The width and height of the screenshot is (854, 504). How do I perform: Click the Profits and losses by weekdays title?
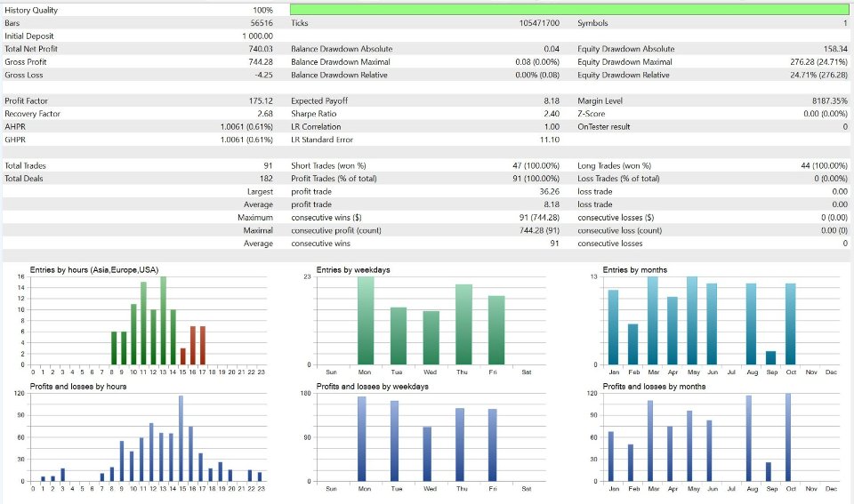(x=372, y=387)
